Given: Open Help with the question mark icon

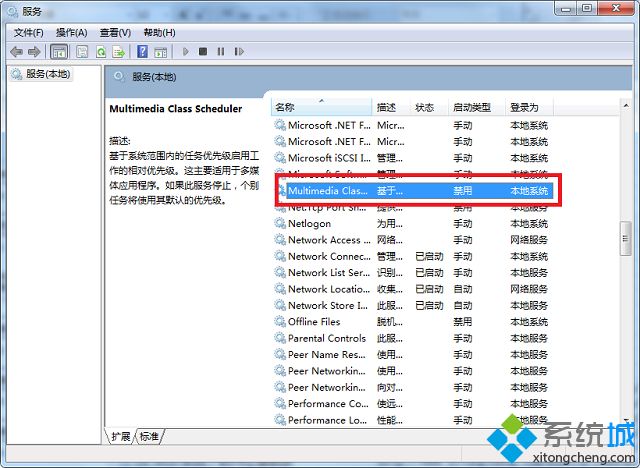Looking at the screenshot, I should (142, 52).
